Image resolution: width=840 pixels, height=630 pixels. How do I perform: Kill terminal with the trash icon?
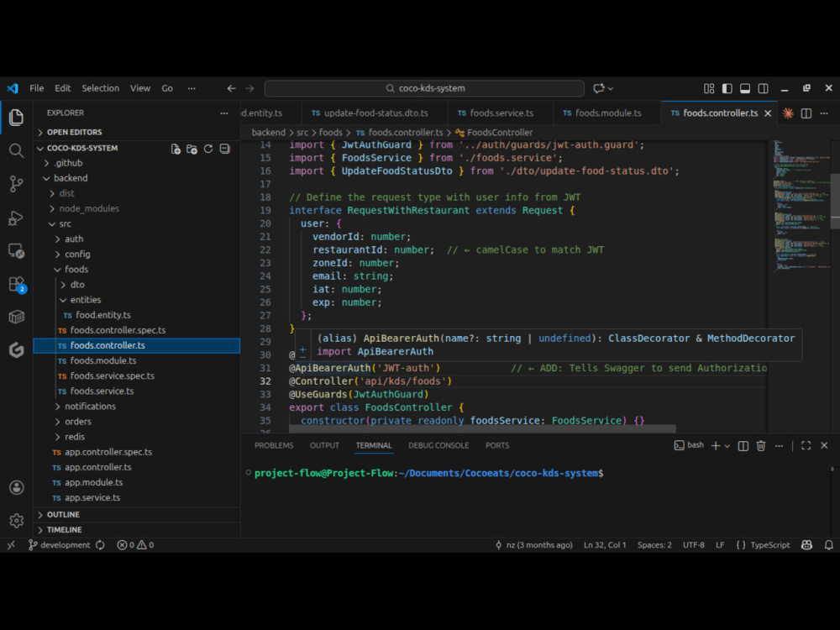pos(761,446)
